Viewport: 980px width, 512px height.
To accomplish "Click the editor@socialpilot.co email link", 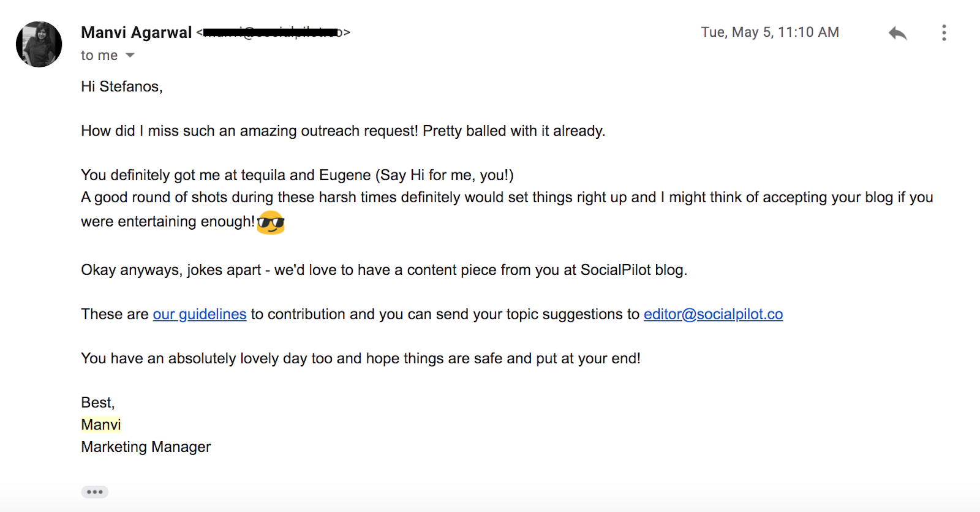I will point(713,314).
